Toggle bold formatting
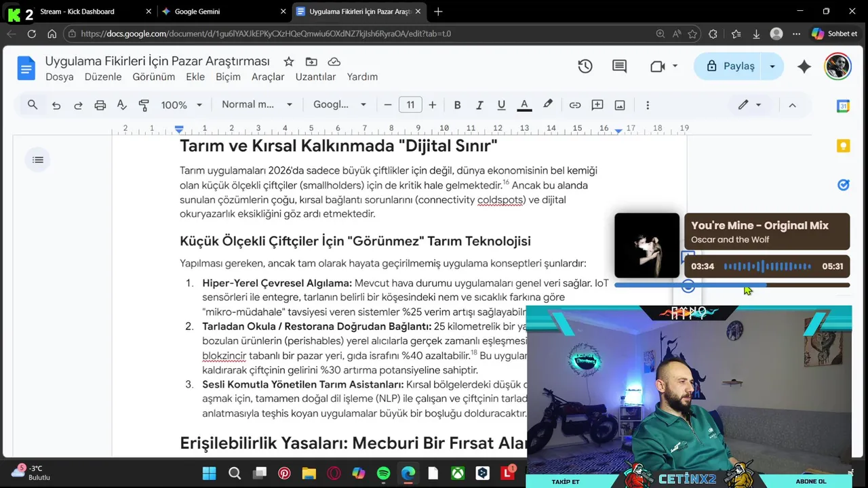Screen dimensions: 868x488 coord(457,105)
